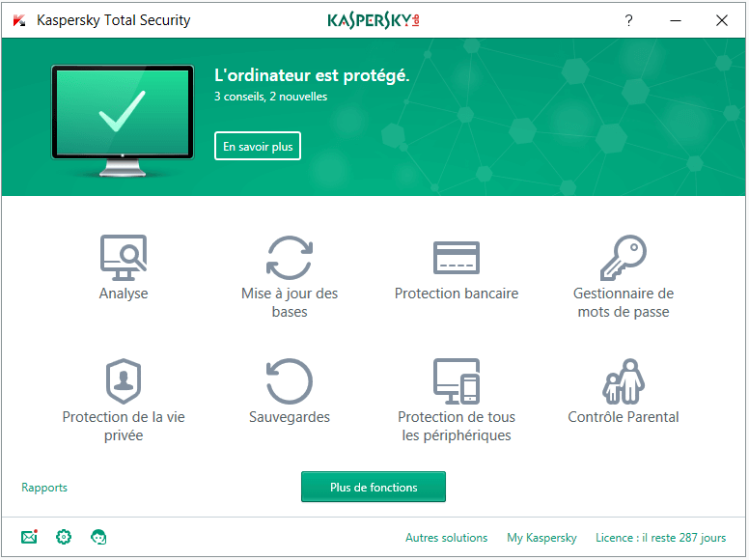
Task: Click the Plus de fonctions button
Action: pos(374,487)
